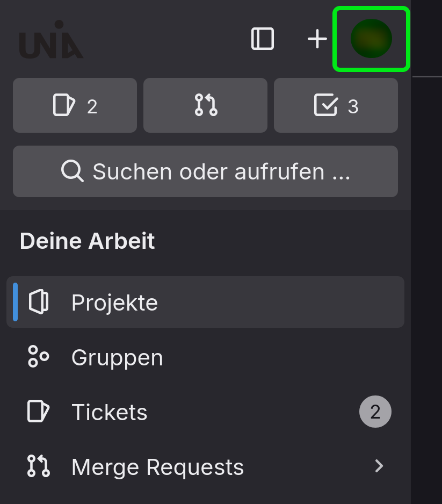Open assigned tickets counter showing 2

[x=75, y=105]
